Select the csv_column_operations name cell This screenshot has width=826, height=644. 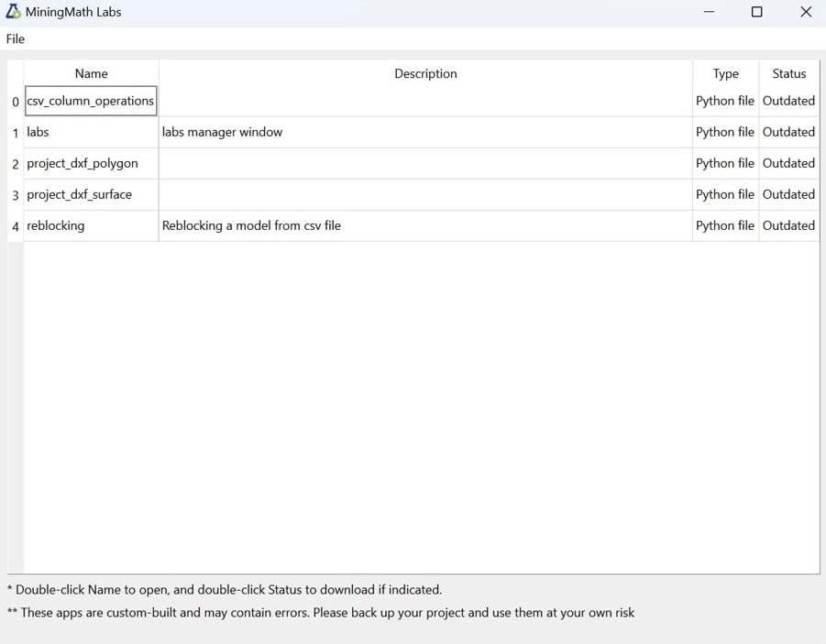[x=91, y=101]
